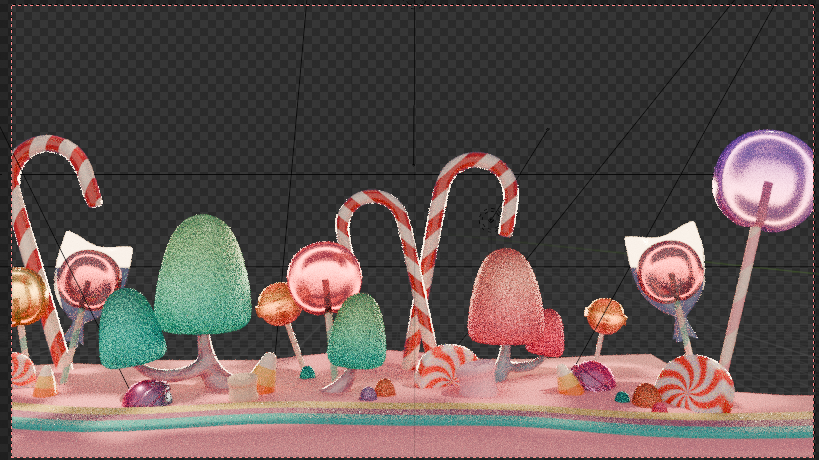
Task: Click the peppermint swirl candy at far right
Action: click(695, 384)
